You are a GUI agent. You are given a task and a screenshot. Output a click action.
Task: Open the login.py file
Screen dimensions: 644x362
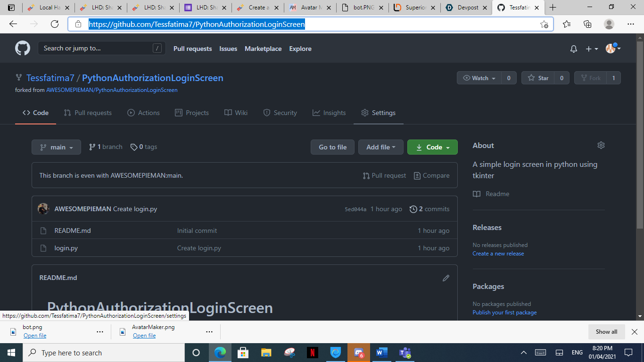[66, 247]
